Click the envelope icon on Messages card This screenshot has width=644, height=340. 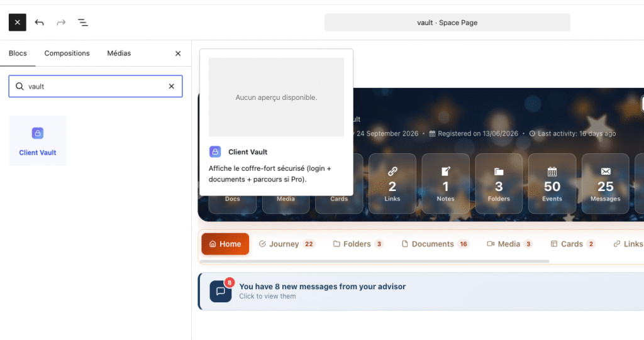click(x=606, y=171)
